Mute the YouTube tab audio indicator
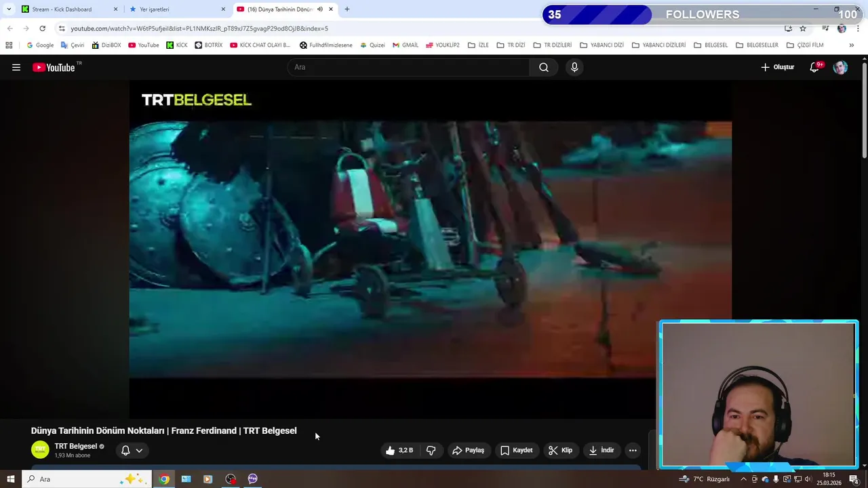The width and height of the screenshot is (868, 488). (320, 9)
